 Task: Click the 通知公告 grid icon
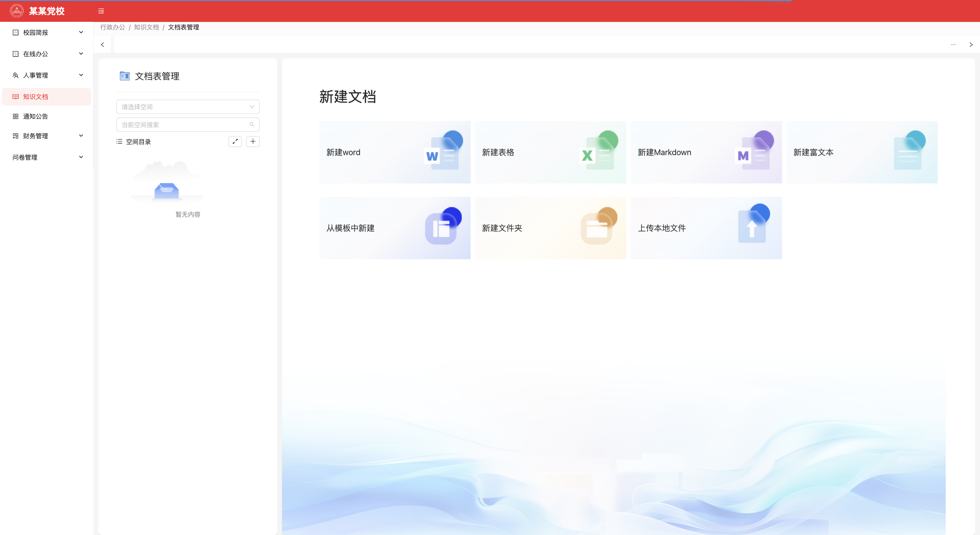click(16, 116)
